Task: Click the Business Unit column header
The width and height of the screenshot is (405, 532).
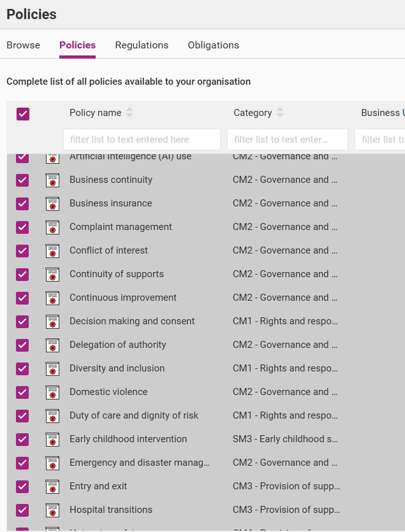Action: tap(383, 113)
